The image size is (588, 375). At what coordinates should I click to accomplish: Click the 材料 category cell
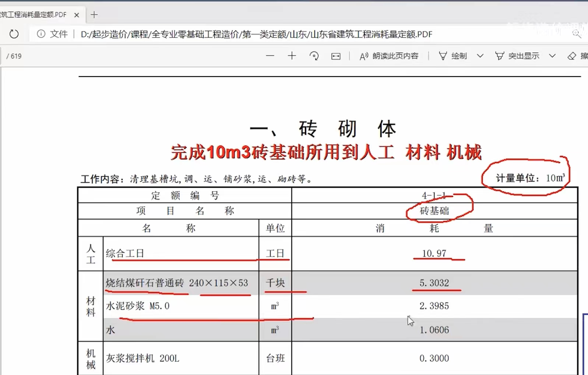click(91, 307)
